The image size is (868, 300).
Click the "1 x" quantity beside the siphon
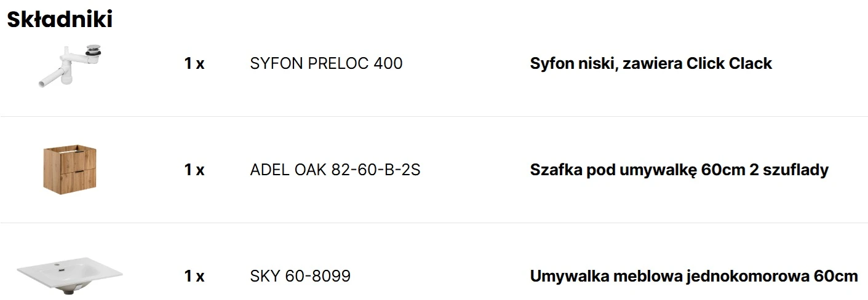pos(194,63)
